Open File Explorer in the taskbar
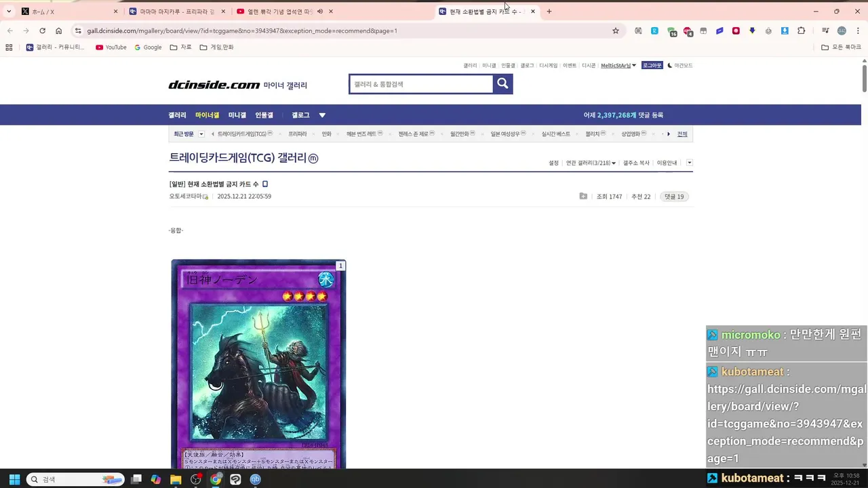Screen dimensions: 868x488 click(176, 479)
